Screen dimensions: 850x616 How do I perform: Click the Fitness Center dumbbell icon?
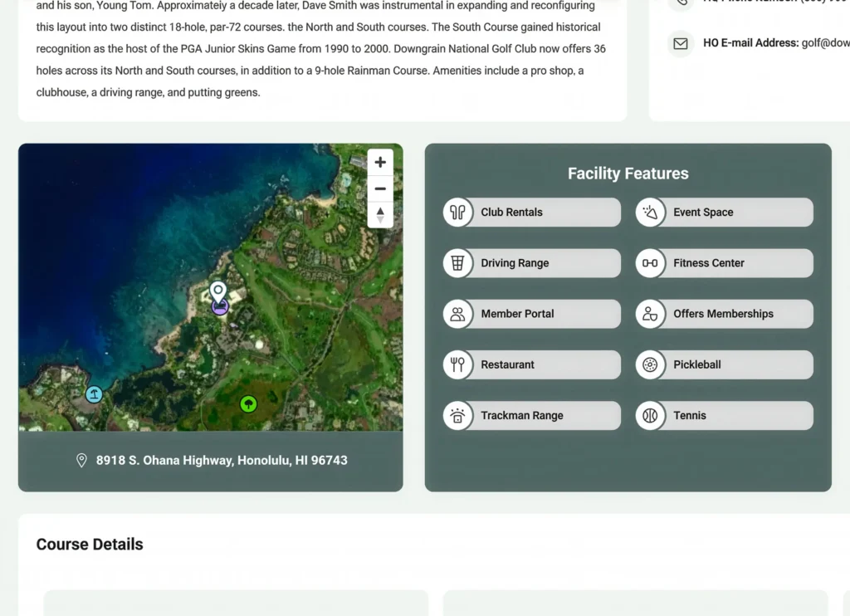(650, 263)
